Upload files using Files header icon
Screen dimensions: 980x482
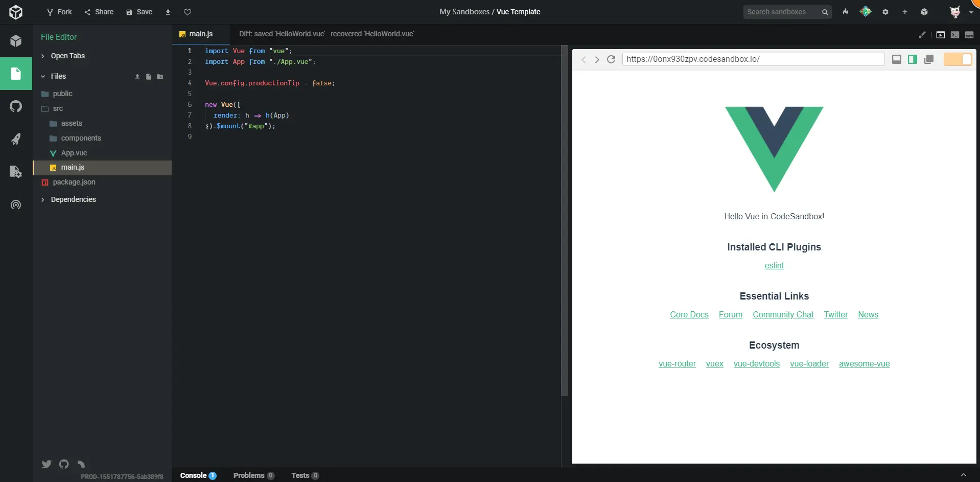(137, 77)
